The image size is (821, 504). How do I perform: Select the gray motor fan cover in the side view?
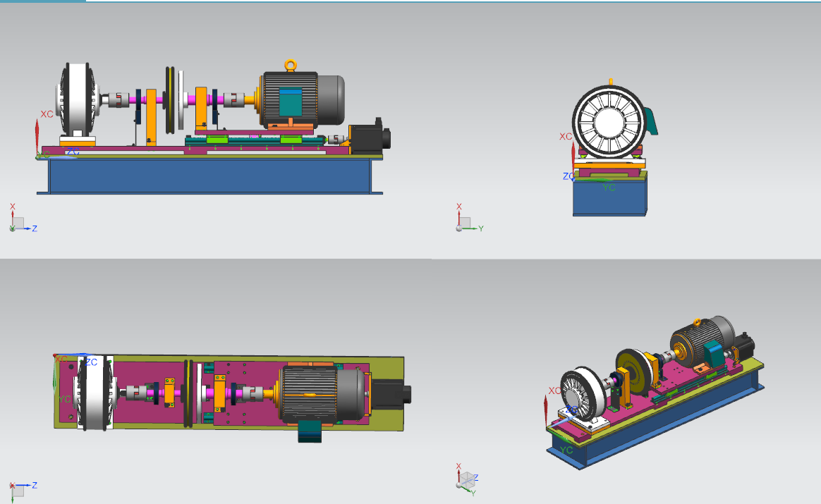point(331,100)
